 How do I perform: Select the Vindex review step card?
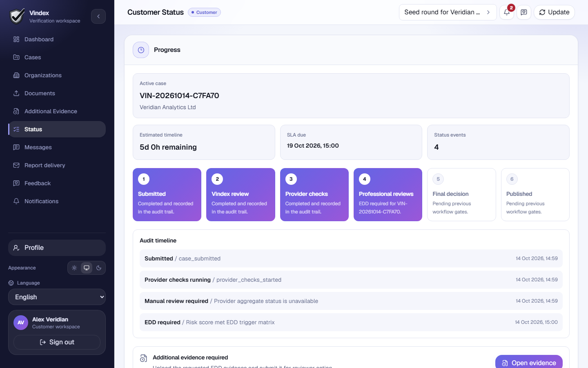[x=241, y=195]
